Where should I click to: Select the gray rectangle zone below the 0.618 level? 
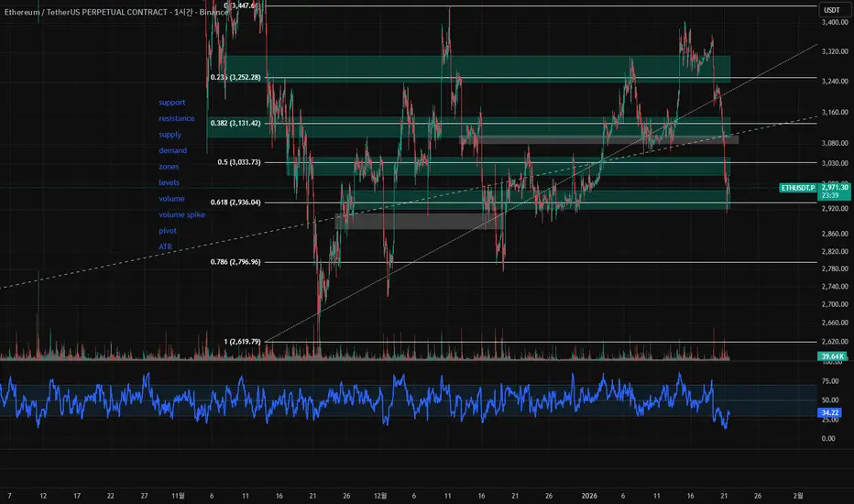pyautogui.click(x=418, y=221)
